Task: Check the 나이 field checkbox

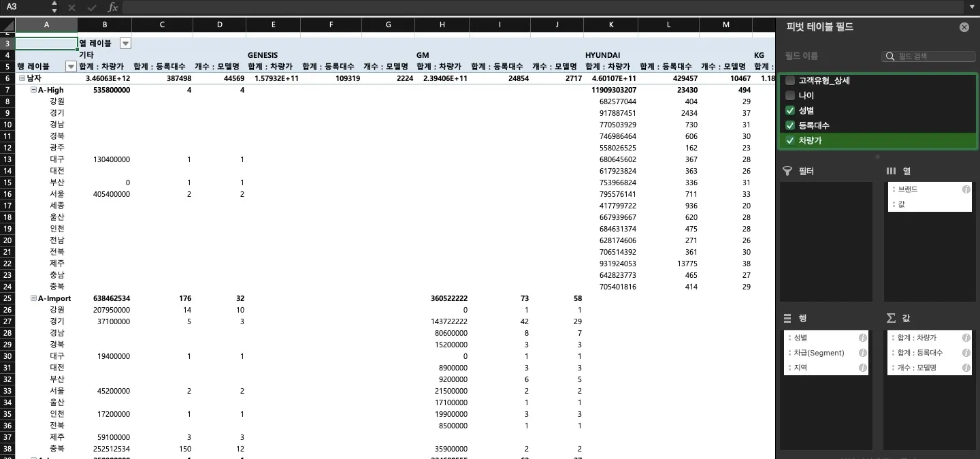Action: tap(790, 95)
